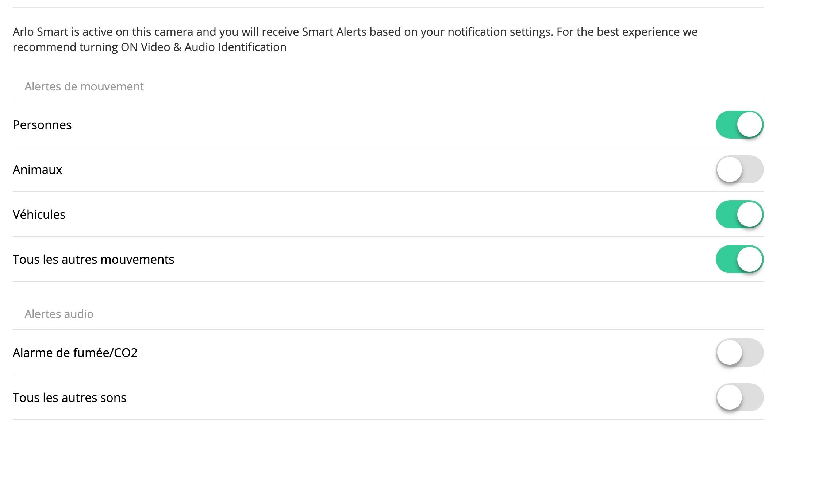This screenshot has height=504, width=838.
Task: Turn on the Tous les autres sons switch
Action: [739, 398]
